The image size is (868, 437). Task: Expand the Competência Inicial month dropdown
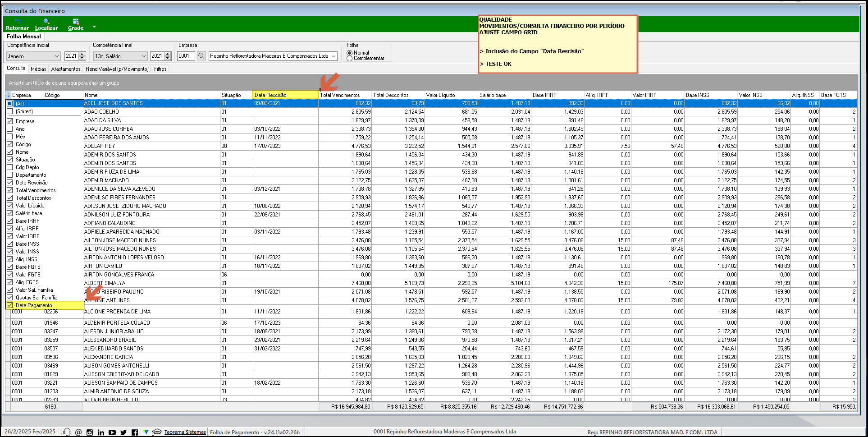tap(57, 56)
